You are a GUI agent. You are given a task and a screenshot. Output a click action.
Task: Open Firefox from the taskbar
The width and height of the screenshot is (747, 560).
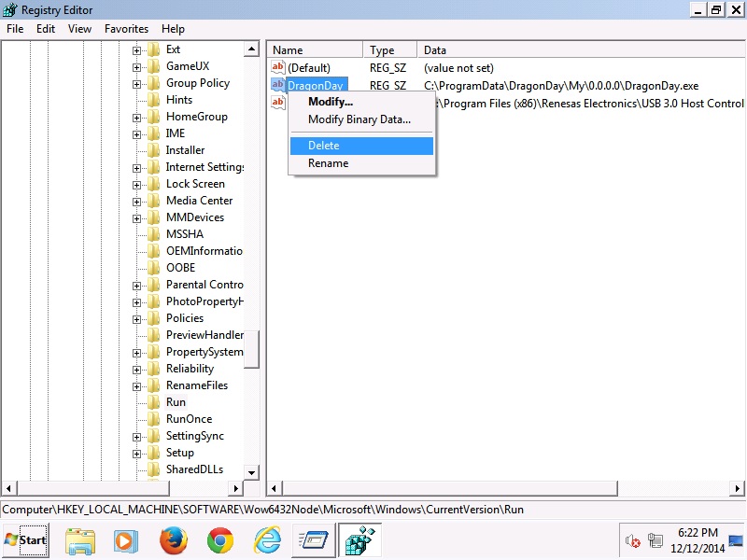pyautogui.click(x=173, y=540)
